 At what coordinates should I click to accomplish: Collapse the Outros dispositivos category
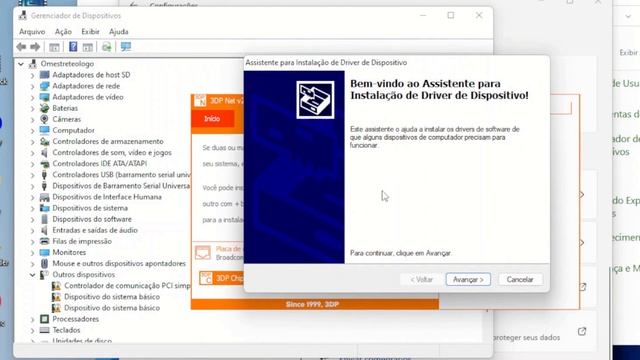pos(33,275)
